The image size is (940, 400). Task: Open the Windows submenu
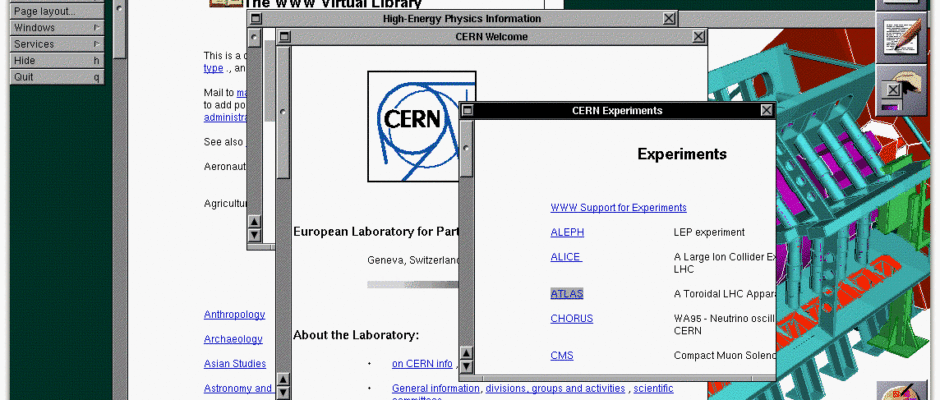coord(57,28)
